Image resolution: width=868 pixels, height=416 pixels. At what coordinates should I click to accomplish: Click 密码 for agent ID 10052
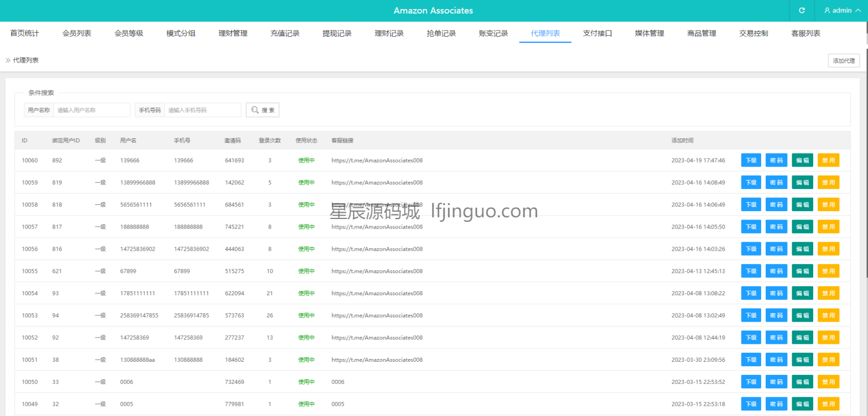[776, 338]
